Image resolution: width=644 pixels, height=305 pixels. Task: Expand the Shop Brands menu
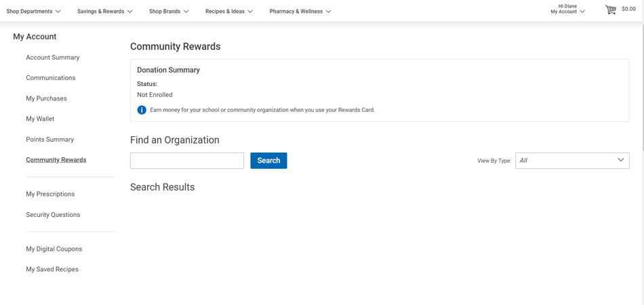click(x=169, y=12)
